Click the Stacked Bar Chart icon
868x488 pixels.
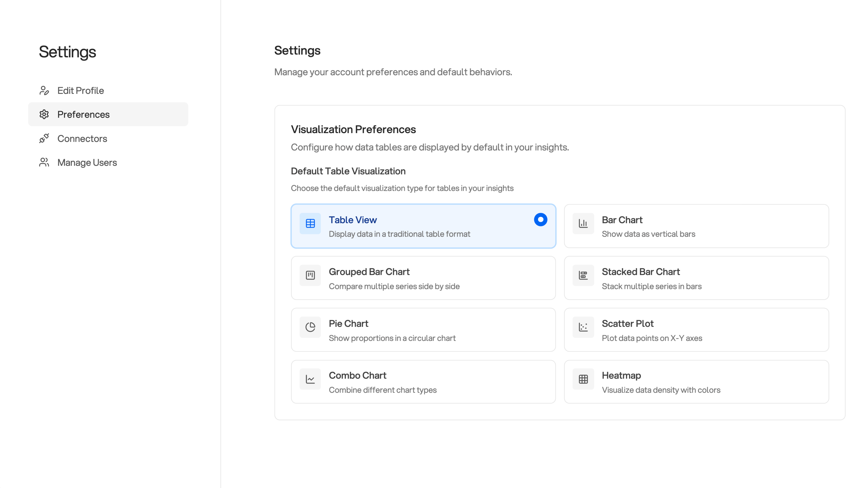(583, 275)
